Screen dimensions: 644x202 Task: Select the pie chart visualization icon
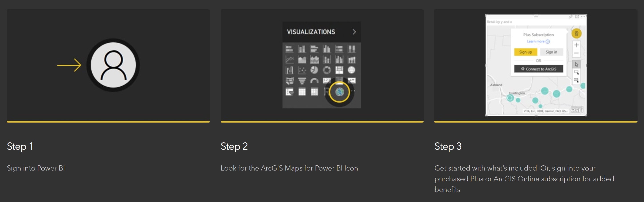[314, 70]
